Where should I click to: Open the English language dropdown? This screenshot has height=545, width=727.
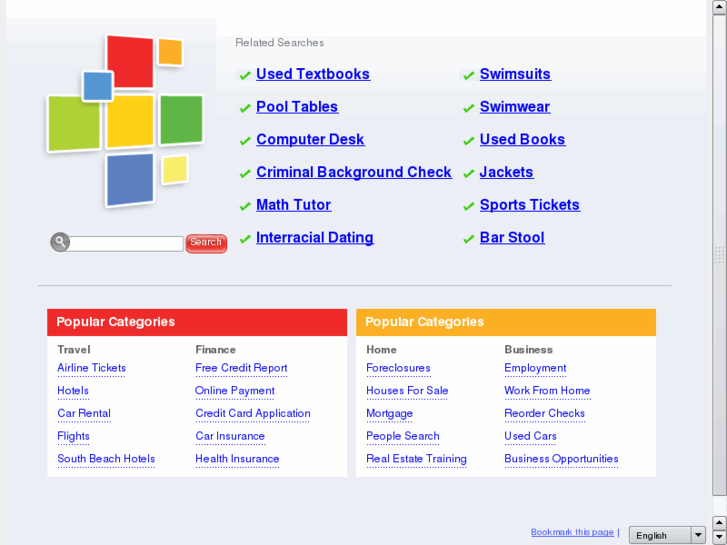(x=667, y=536)
